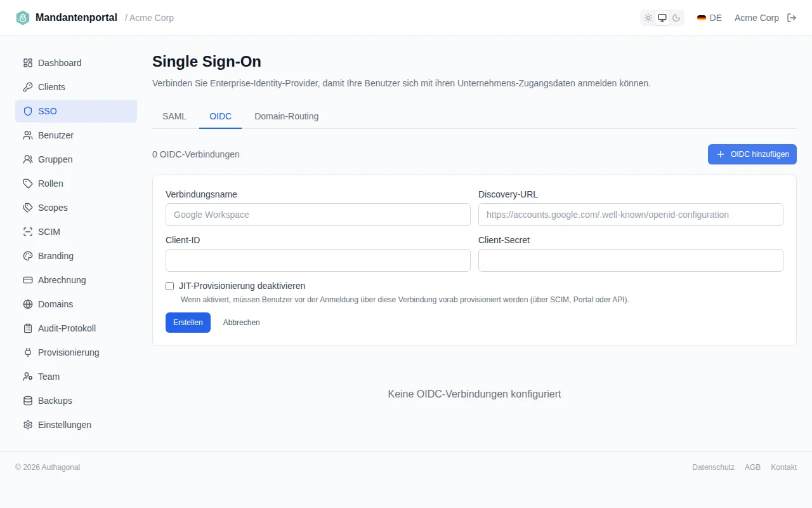Select the system theme monitor icon
Viewport: 812px width, 508px height.
click(x=662, y=18)
